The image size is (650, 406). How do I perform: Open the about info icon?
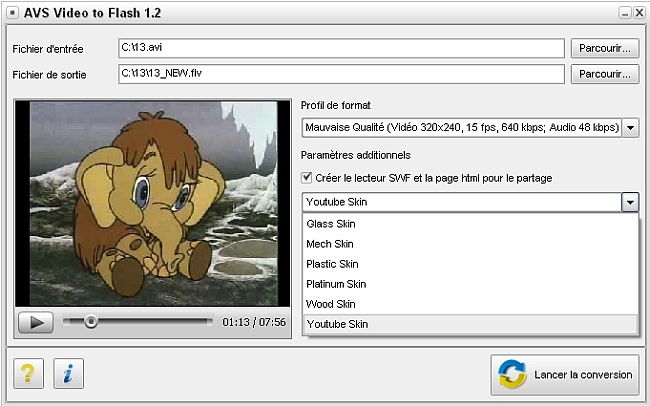pos(68,373)
